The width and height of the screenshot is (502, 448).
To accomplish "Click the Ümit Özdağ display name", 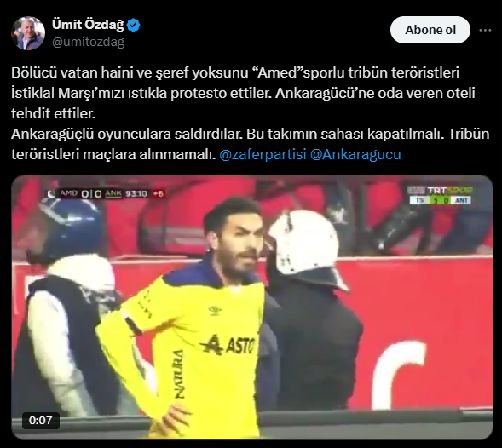I will pyautogui.click(x=88, y=25).
